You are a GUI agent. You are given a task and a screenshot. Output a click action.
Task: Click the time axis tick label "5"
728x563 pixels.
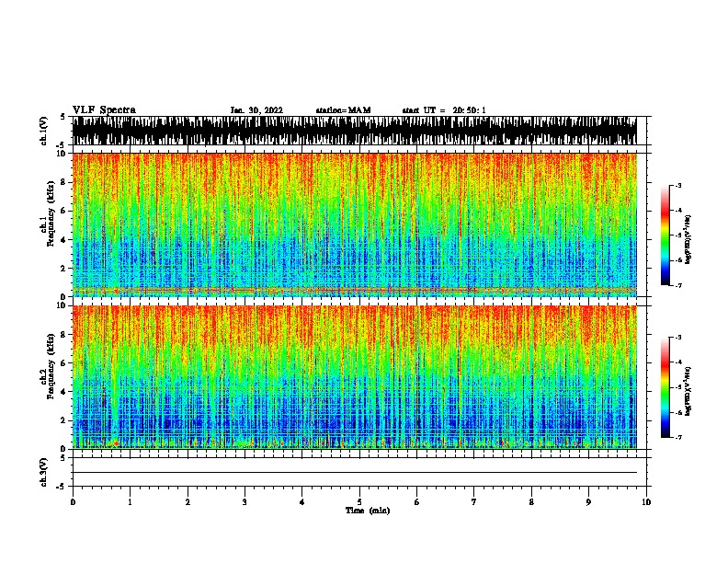click(x=359, y=502)
